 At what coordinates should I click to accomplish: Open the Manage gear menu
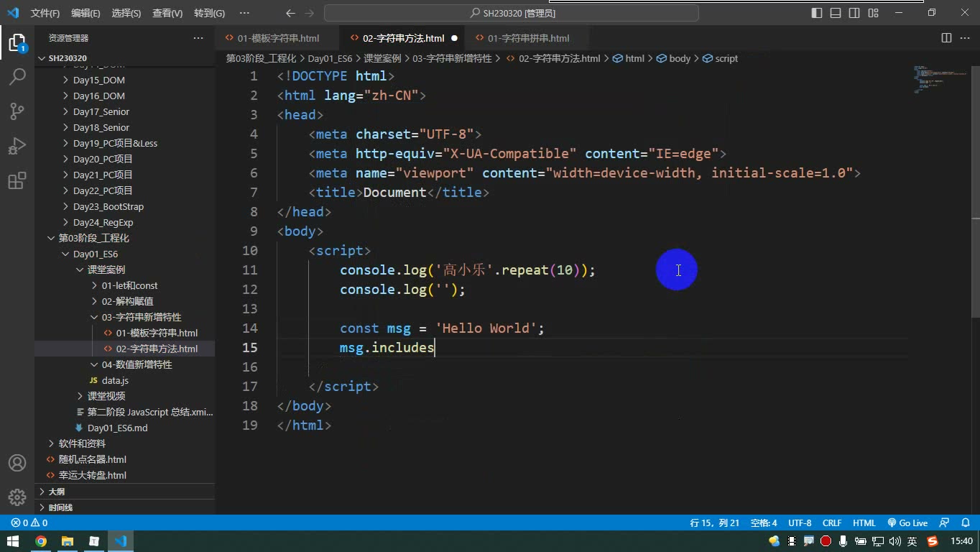[17, 497]
